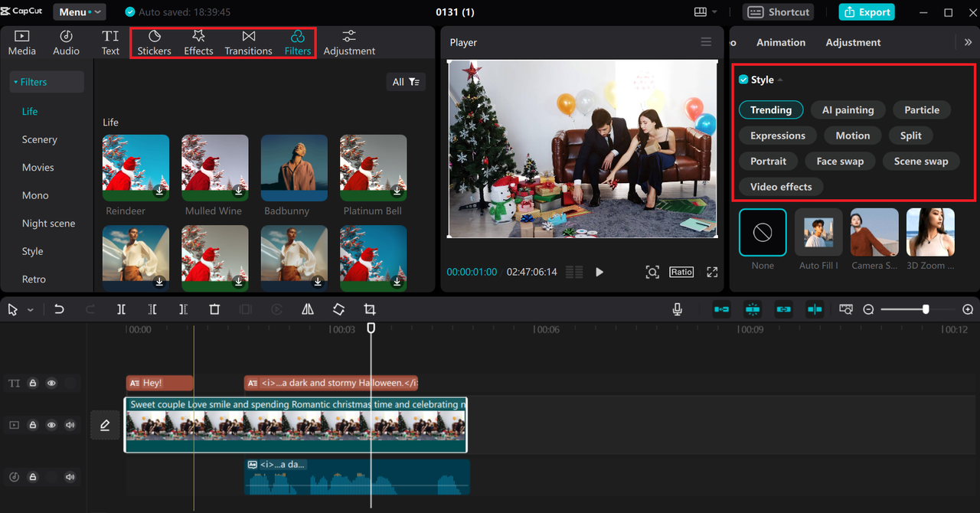Switch to the Effects tab

coord(198,43)
